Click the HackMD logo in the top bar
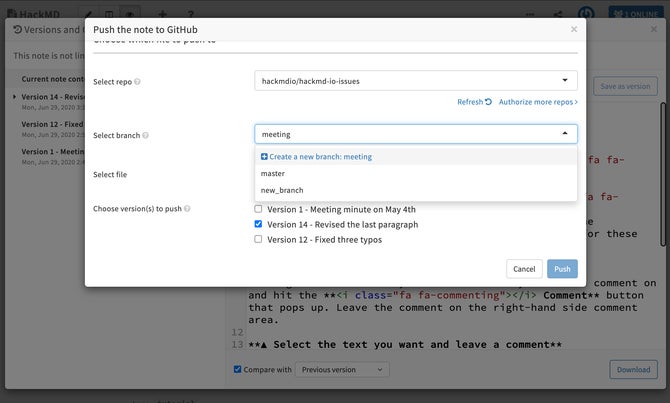Screen dimensions: 670x403 coord(33,14)
